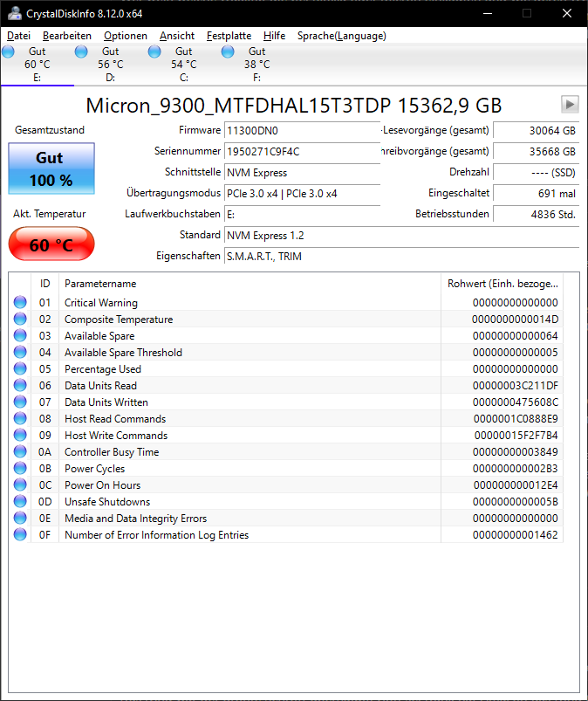Open the Hilfe menu

pyautogui.click(x=274, y=36)
